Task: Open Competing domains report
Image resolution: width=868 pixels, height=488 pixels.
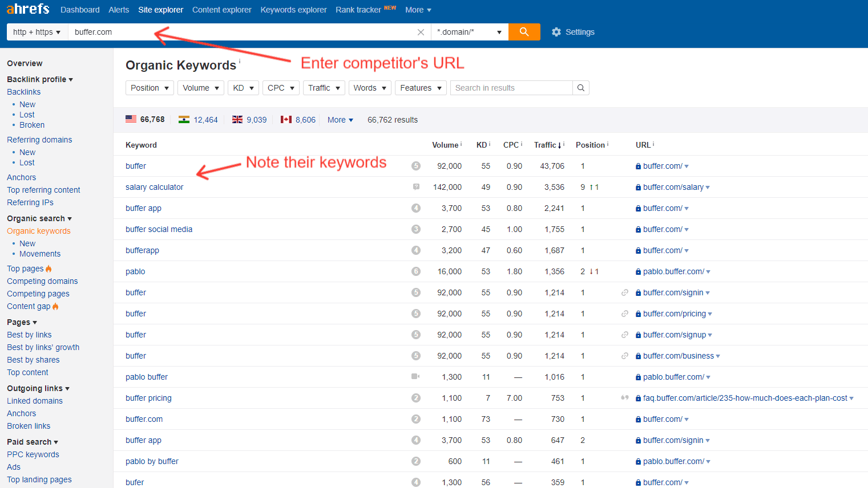Action: click(42, 281)
